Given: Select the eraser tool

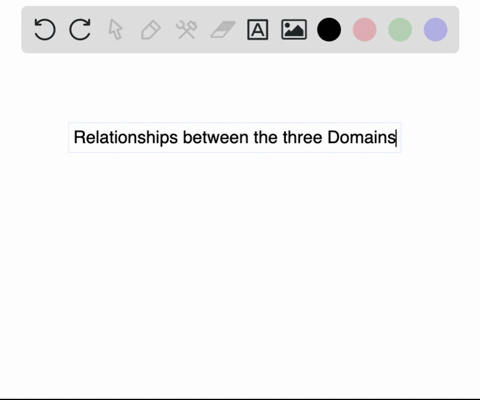Looking at the screenshot, I should point(223,30).
